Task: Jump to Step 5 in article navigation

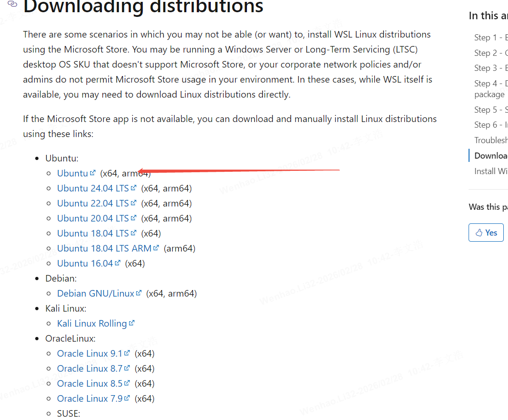Action: tap(491, 110)
